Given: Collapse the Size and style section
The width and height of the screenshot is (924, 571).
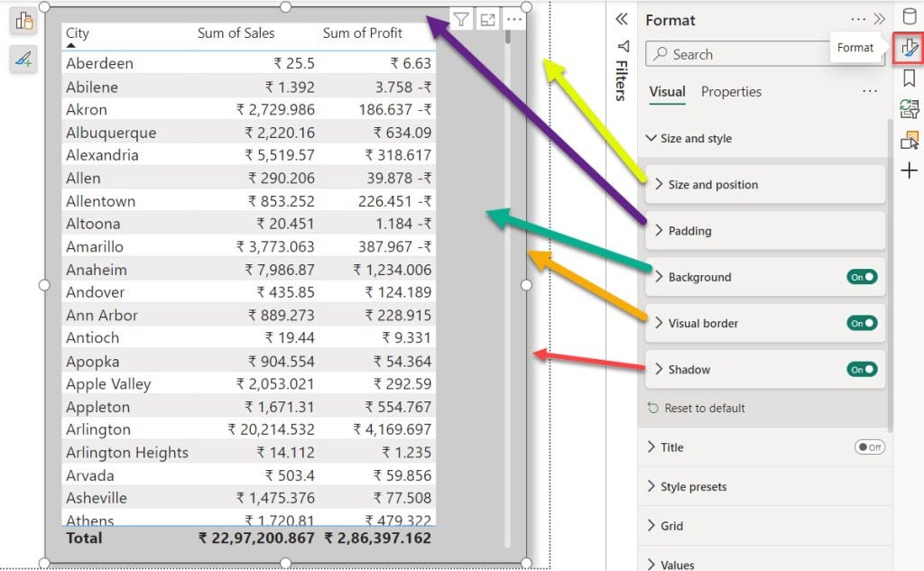Looking at the screenshot, I should tap(651, 138).
